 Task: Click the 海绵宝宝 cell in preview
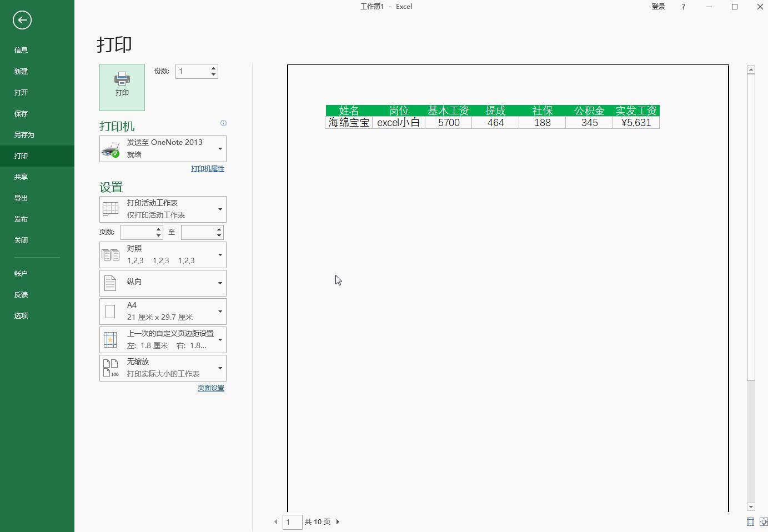coord(349,123)
